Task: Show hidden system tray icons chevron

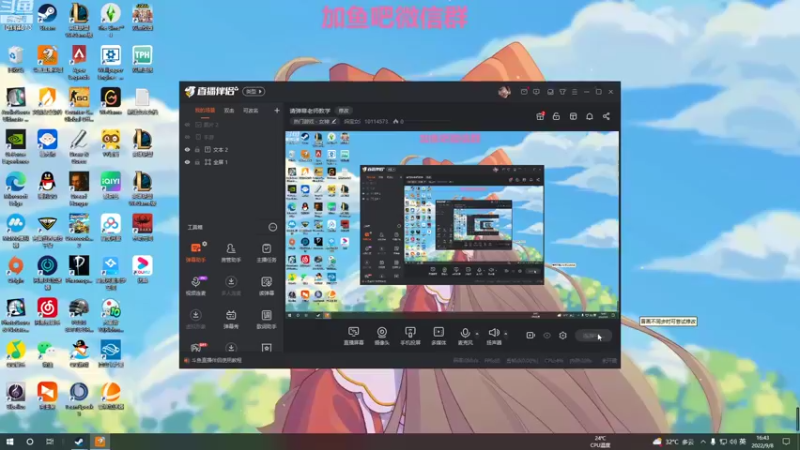Action: tap(703, 441)
